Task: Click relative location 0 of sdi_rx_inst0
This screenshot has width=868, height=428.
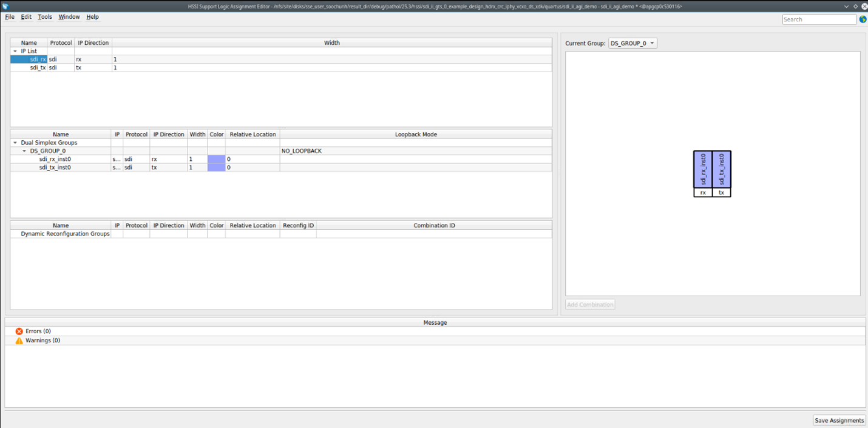Action: [253, 159]
